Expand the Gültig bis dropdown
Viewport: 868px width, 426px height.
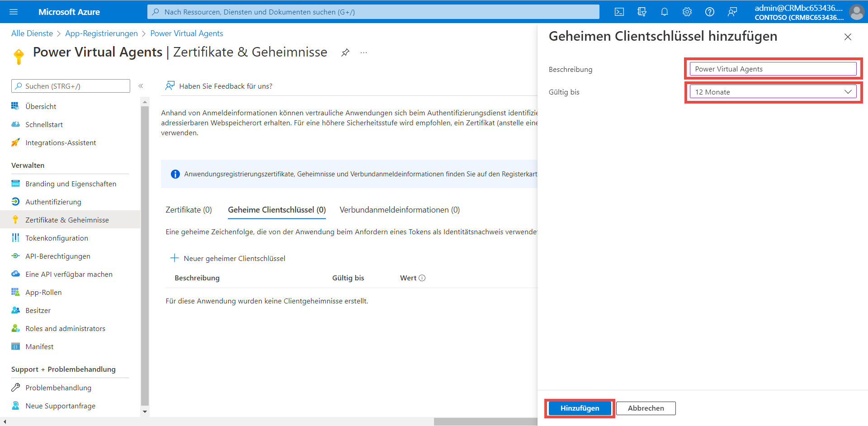[x=773, y=92]
